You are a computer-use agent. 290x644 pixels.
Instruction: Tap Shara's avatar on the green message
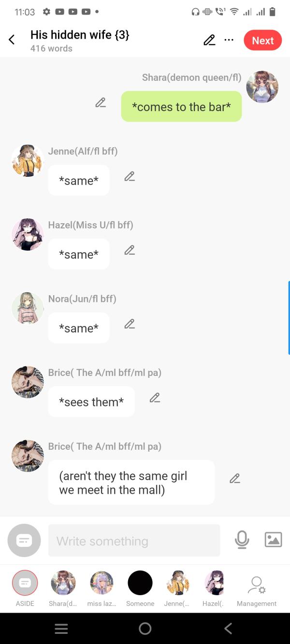[x=262, y=87]
